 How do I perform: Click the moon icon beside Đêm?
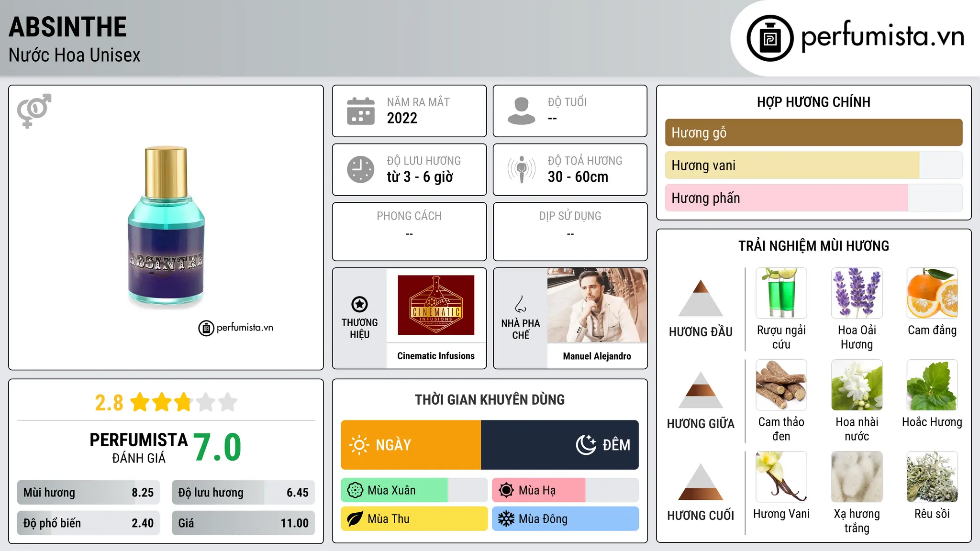(586, 445)
